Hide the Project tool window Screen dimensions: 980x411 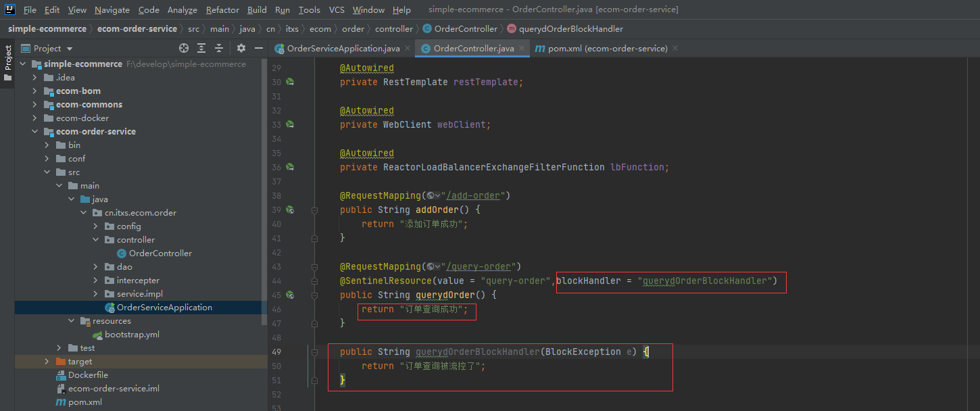(x=258, y=48)
